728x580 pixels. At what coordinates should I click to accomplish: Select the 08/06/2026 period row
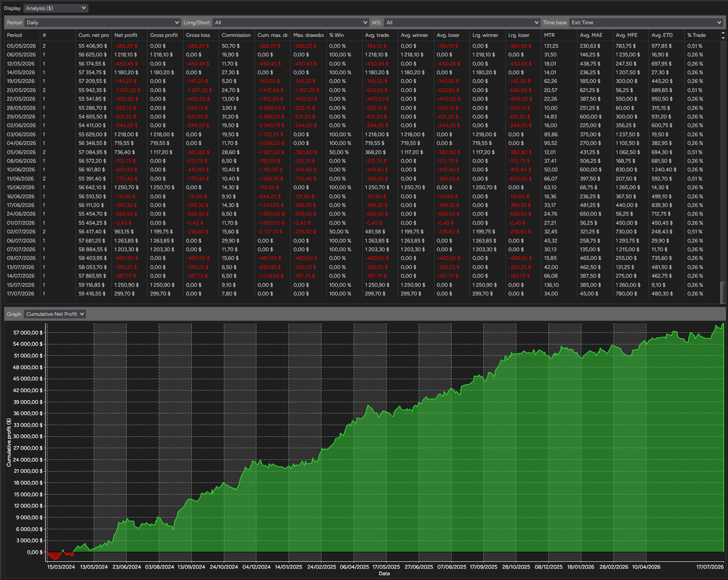point(362,161)
